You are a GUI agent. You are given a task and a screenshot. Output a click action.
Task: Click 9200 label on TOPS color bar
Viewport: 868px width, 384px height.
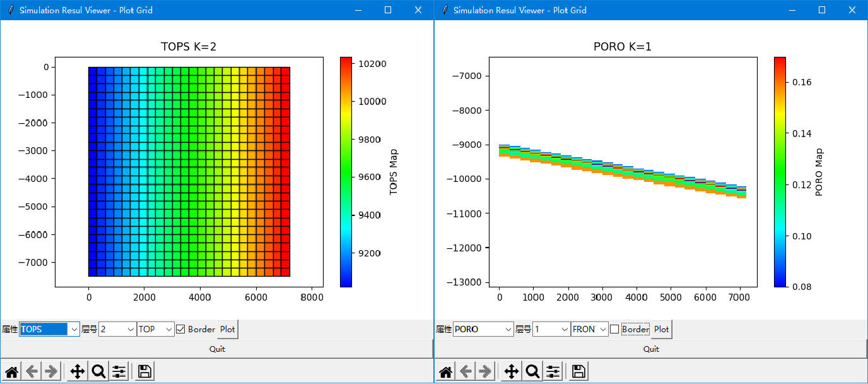[x=370, y=253]
